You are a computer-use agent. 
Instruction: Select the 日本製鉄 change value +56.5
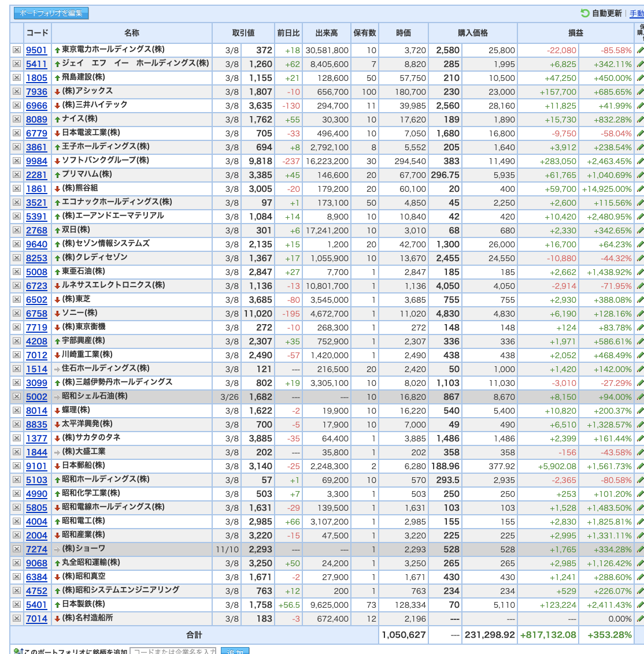(x=289, y=605)
